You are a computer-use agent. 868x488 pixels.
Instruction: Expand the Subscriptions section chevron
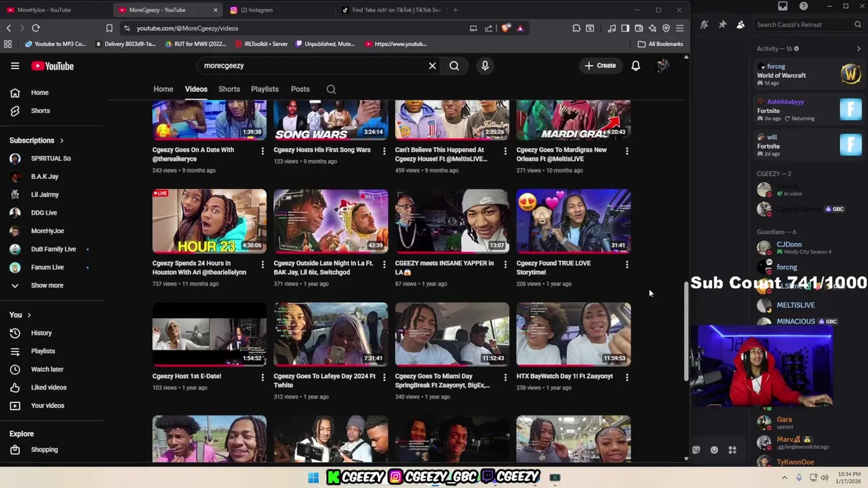coord(62,140)
